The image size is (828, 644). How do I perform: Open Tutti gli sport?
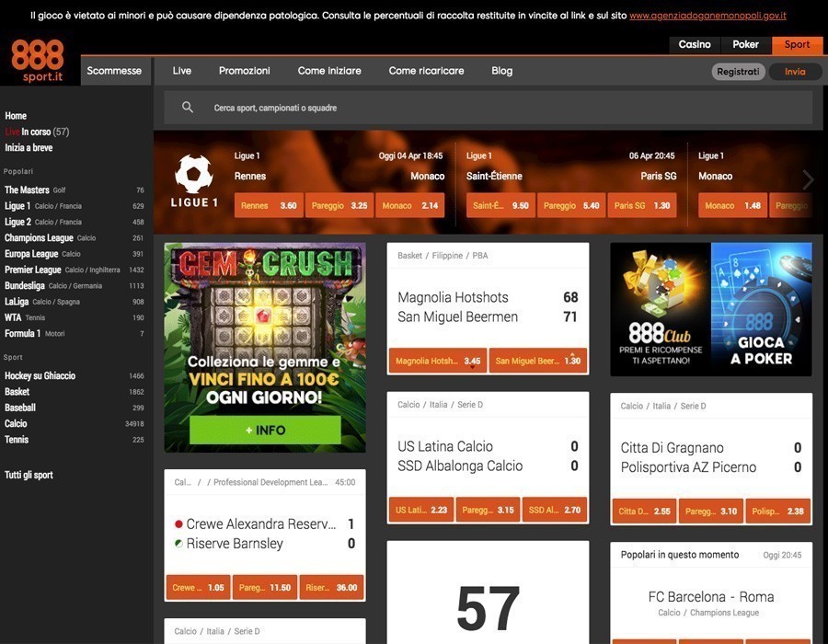tap(29, 475)
